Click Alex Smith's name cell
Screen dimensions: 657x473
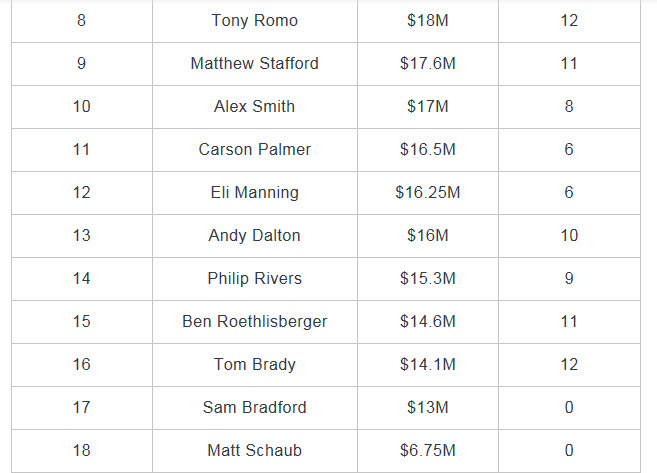point(254,106)
